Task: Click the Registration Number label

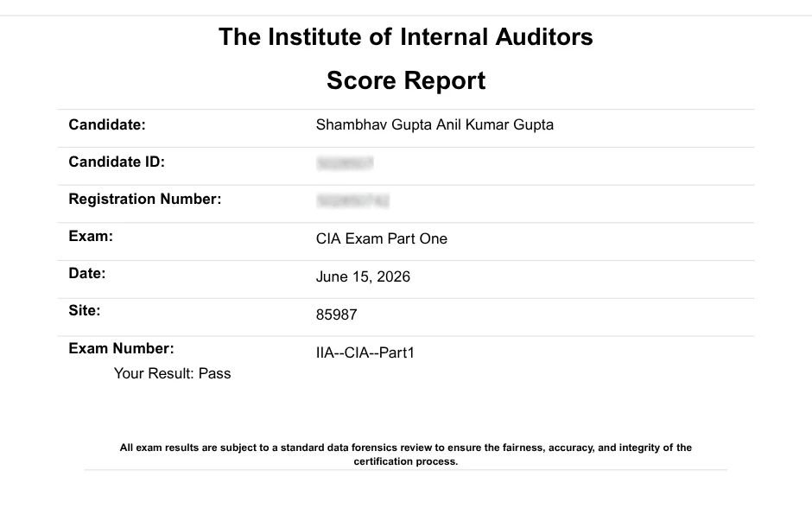Action: tap(145, 200)
